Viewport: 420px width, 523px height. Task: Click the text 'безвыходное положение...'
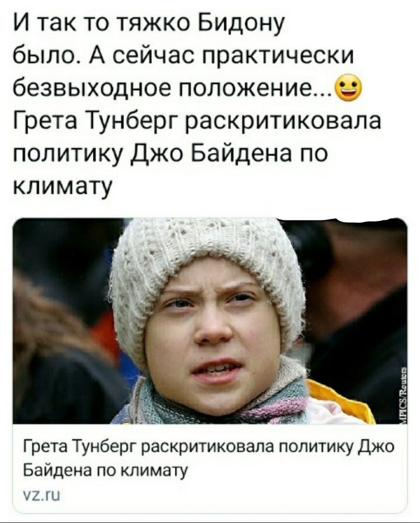[171, 87]
